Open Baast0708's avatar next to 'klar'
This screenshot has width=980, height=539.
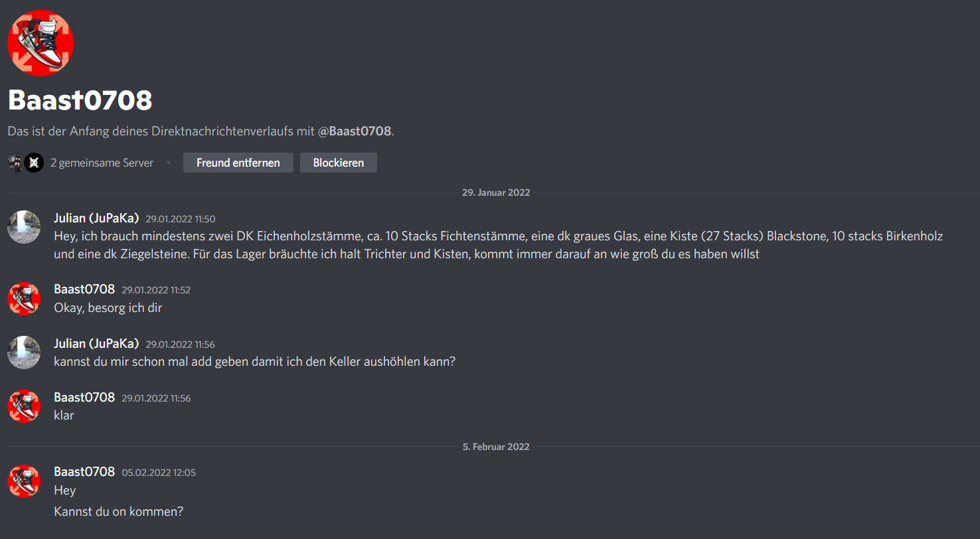pyautogui.click(x=24, y=406)
